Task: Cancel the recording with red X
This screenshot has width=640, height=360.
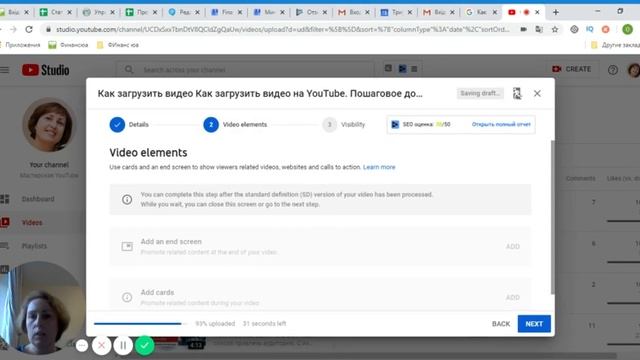Action: tap(101, 346)
